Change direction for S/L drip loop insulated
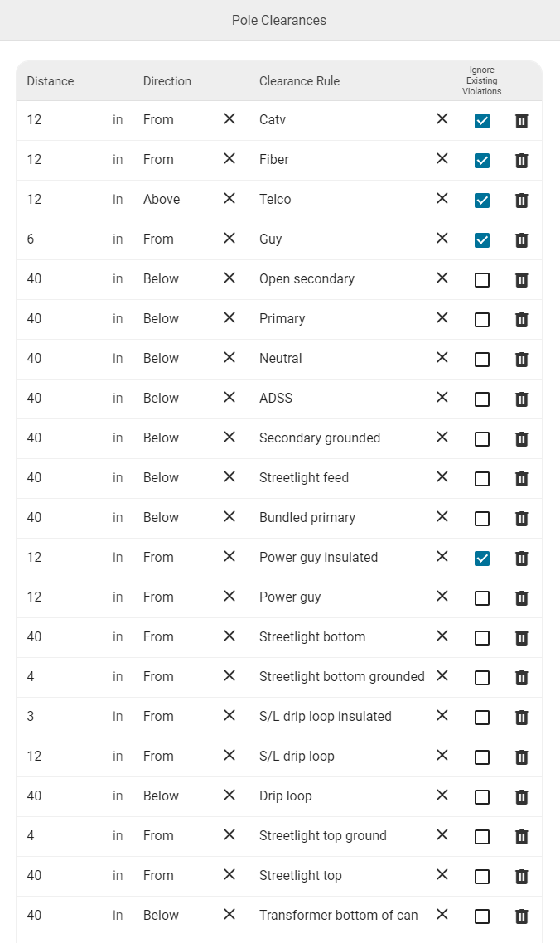 pyautogui.click(x=181, y=716)
